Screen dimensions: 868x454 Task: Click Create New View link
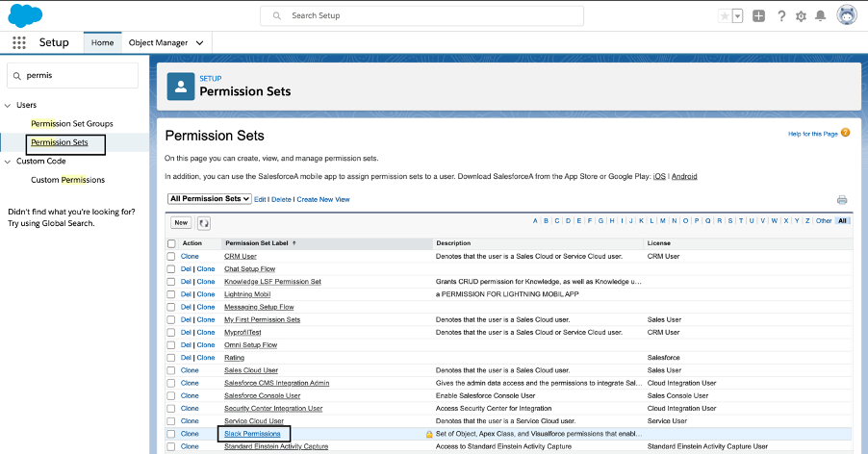pyautogui.click(x=323, y=200)
